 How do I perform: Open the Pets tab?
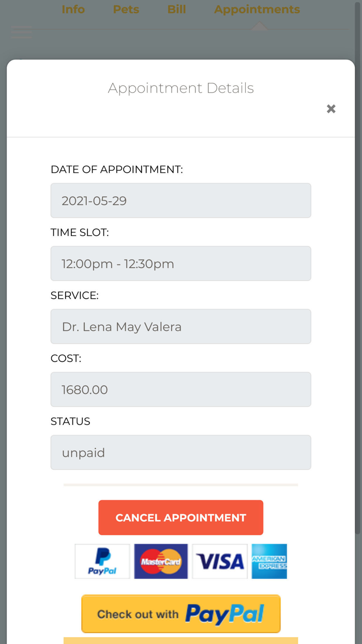[x=126, y=9]
